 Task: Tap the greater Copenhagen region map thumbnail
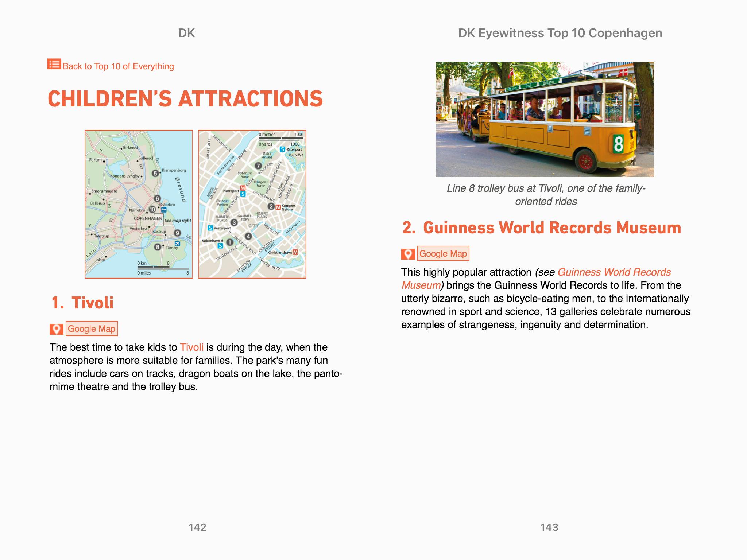[139, 204]
